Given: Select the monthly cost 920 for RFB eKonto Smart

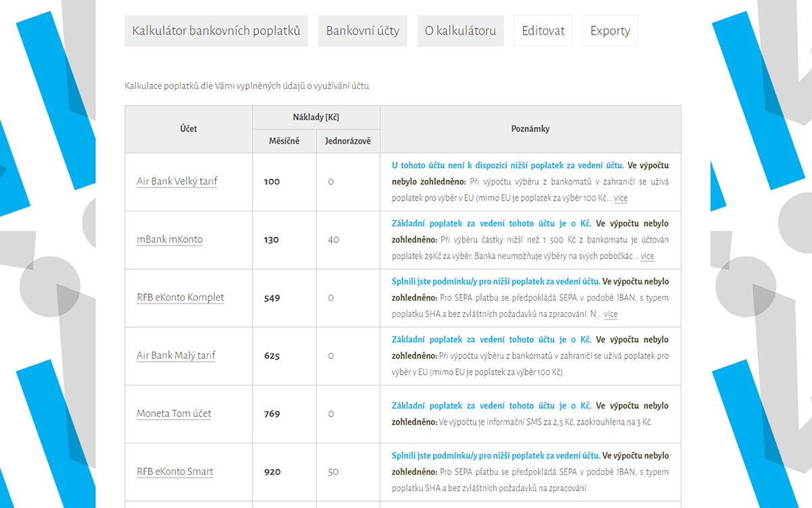Looking at the screenshot, I should pyautogui.click(x=272, y=472).
